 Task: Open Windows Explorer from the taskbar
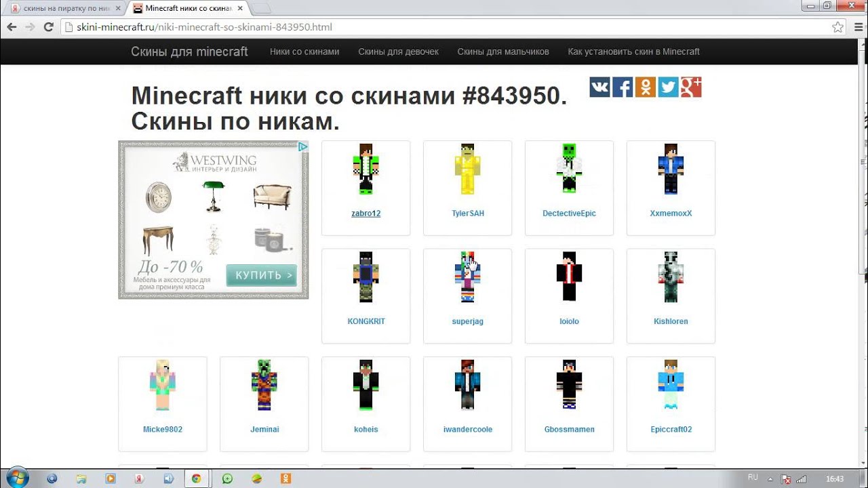[81, 479]
